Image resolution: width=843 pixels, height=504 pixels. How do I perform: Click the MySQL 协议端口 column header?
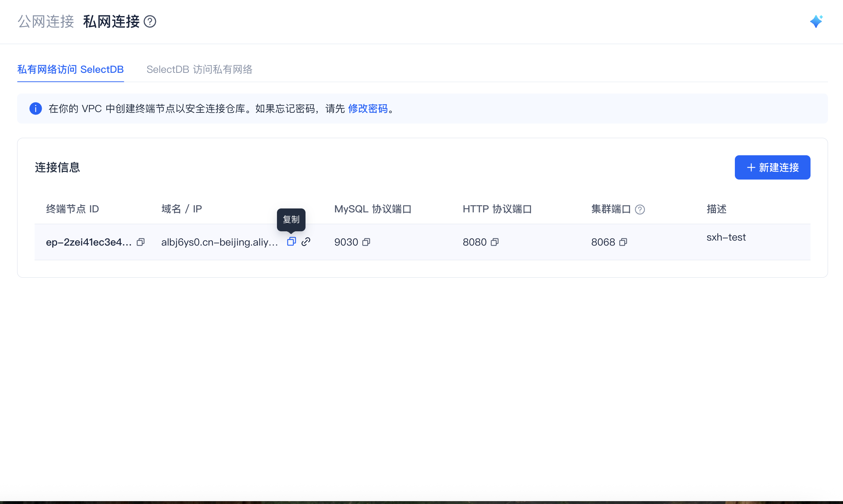pos(373,209)
